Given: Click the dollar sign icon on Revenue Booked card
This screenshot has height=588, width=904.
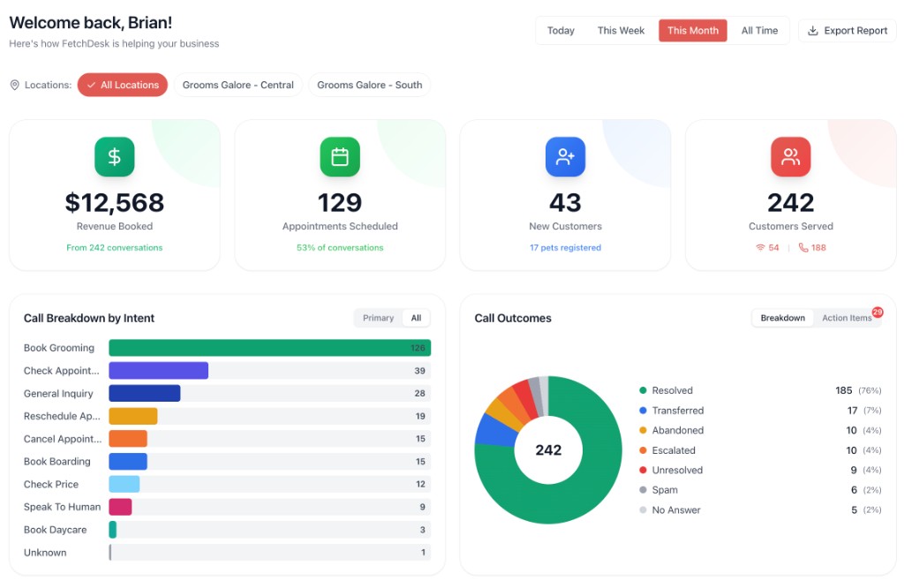Looking at the screenshot, I should pos(114,156).
